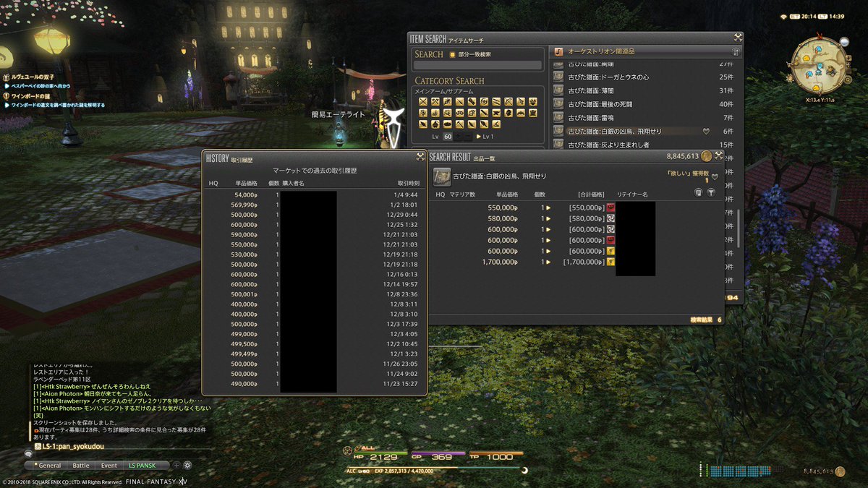Click the item icon in Search Result header
The image size is (868, 488).
tap(441, 176)
